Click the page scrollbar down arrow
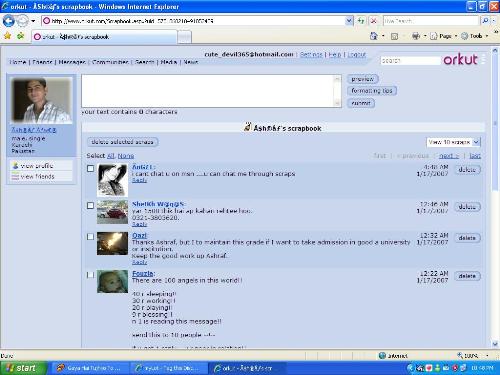 495,344
